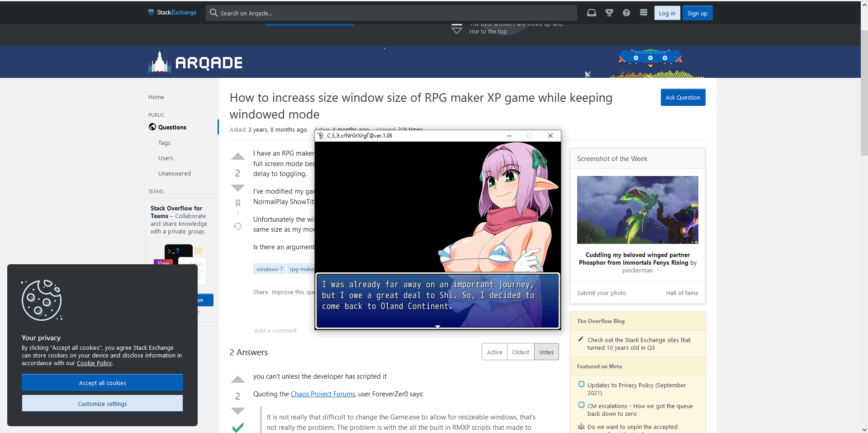The height and width of the screenshot is (433, 868).
Task: Upvote the first answer
Action: click(238, 379)
